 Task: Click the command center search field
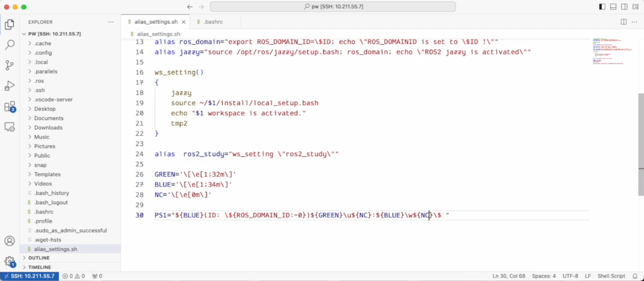[333, 7]
